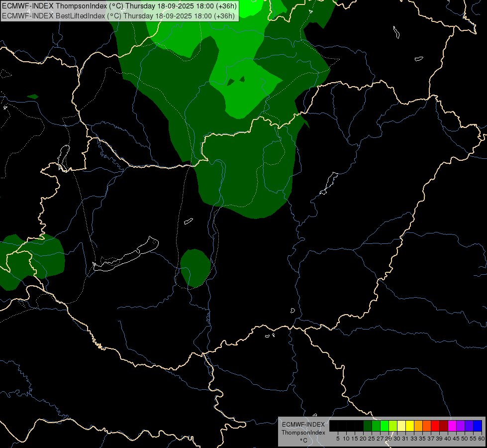
Task: Click the bright green 27–29 legend swatch
Action: 385,426
